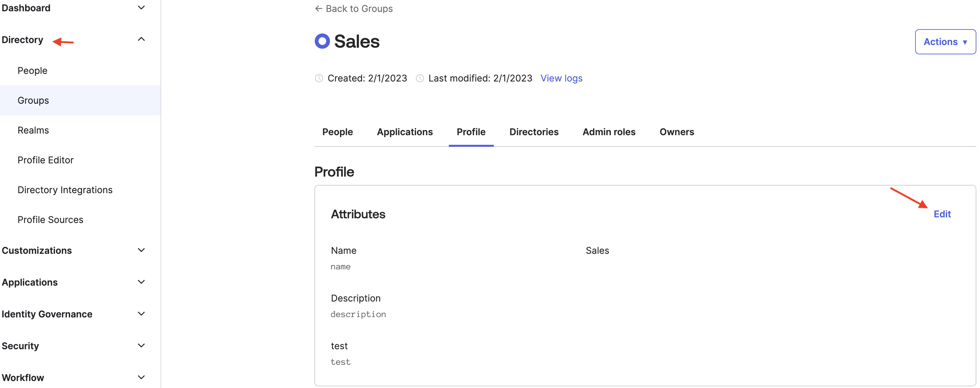980x388 pixels.
Task: Click the clock icon beside Last modified date
Action: 420,78
